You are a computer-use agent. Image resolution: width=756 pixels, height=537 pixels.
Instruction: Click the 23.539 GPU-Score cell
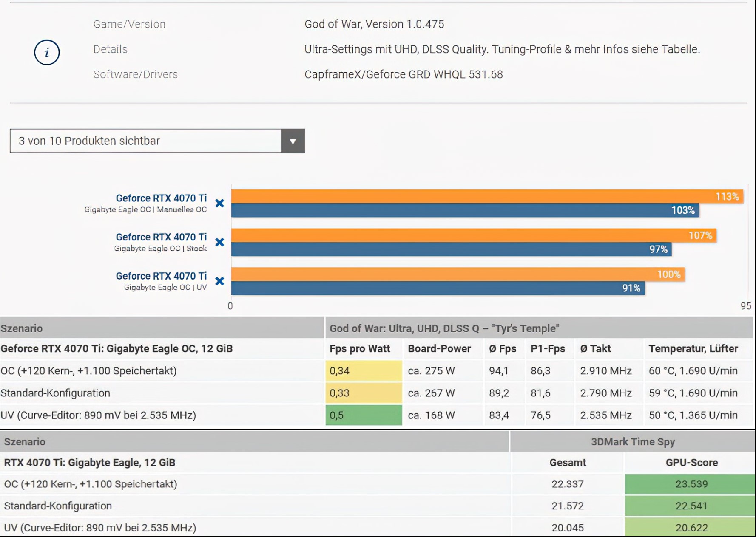[x=690, y=484]
